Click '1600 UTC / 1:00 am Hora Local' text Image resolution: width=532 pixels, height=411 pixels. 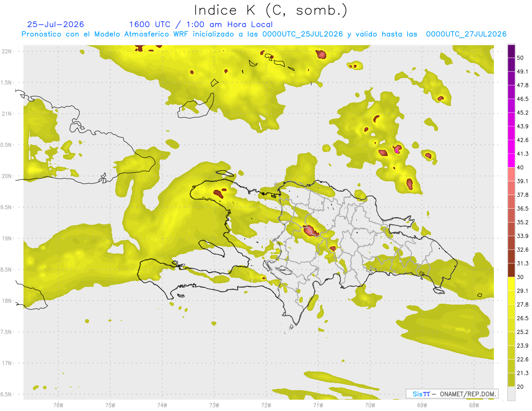pyautogui.click(x=201, y=24)
